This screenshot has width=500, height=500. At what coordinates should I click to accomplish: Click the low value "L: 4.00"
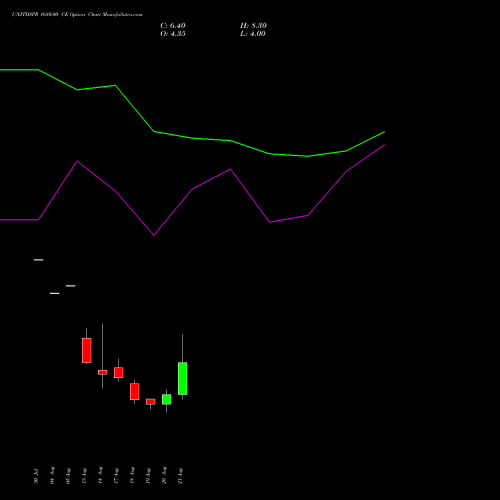(253, 34)
